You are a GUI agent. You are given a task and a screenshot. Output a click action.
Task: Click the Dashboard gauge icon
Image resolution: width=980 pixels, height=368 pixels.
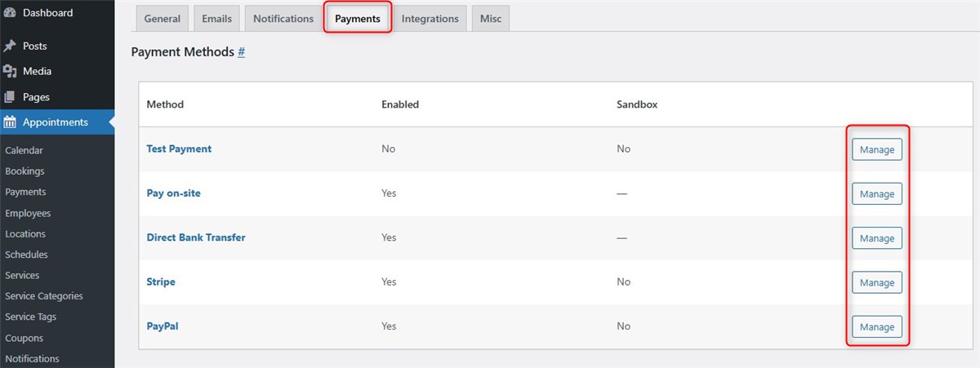(10, 13)
